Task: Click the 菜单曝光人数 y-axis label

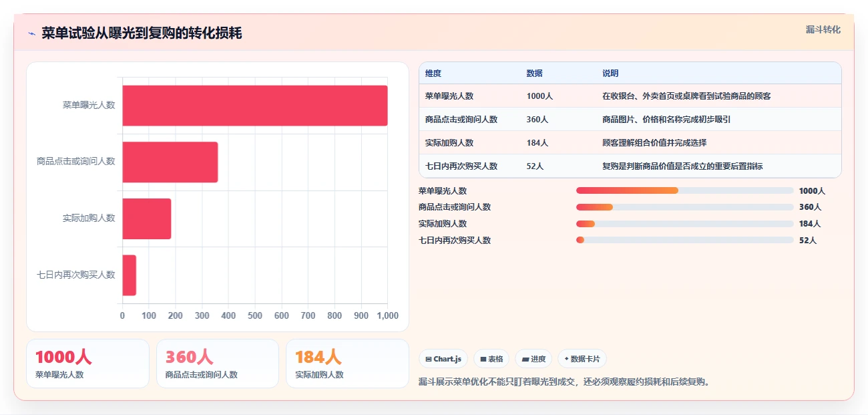Action: pyautogui.click(x=89, y=105)
